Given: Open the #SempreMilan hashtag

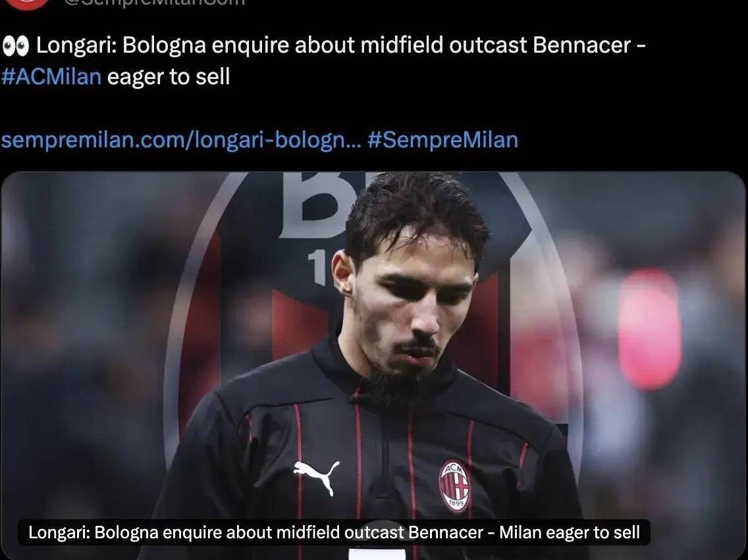Looking at the screenshot, I should (x=442, y=140).
